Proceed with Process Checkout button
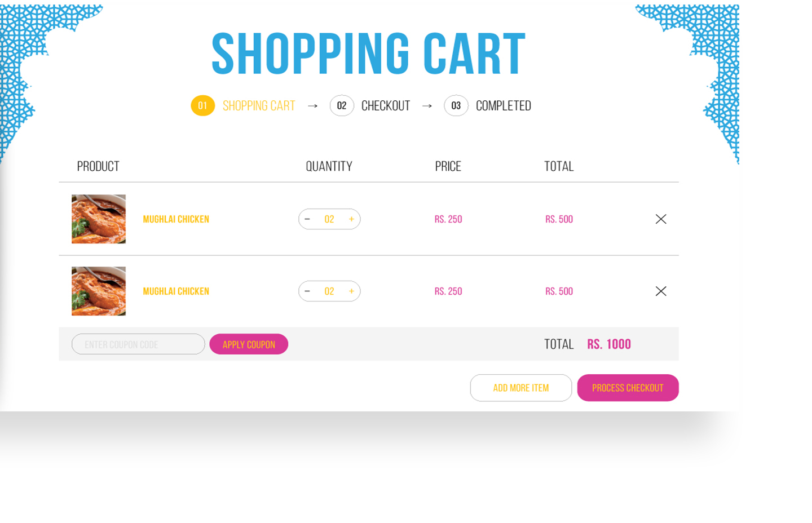The image size is (812, 523). 628,388
